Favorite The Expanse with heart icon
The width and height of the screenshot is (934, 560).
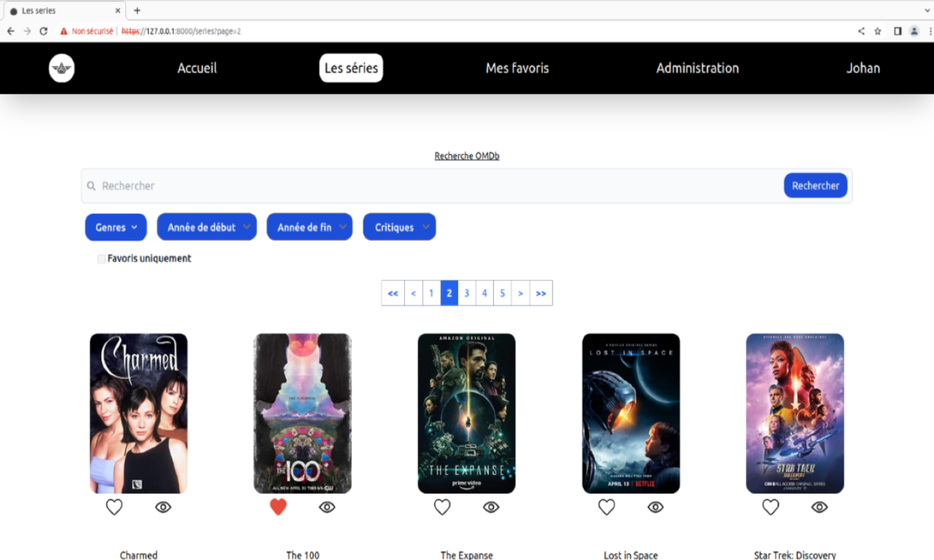click(442, 507)
